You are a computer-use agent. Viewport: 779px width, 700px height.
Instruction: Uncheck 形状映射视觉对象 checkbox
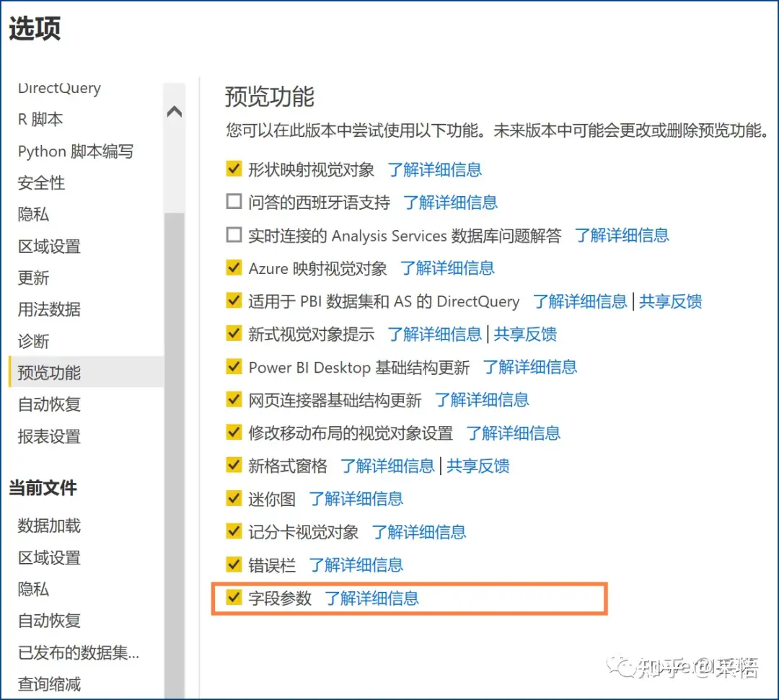pyautogui.click(x=234, y=169)
